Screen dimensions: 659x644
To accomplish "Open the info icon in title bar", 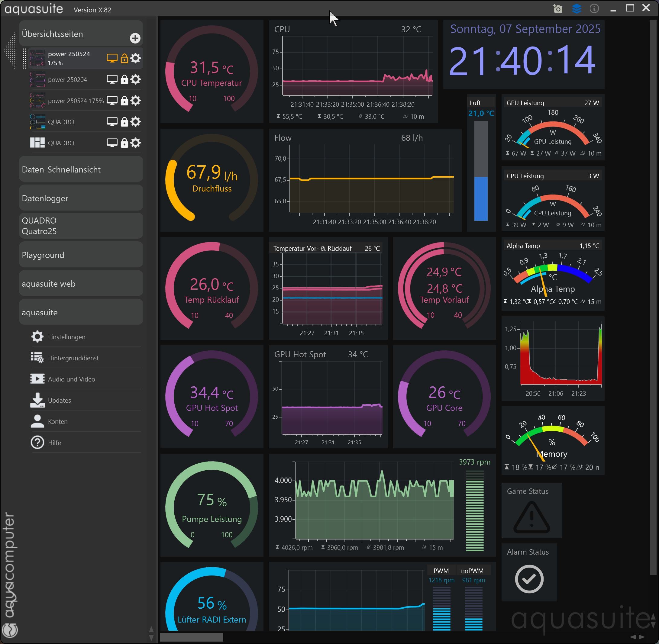I will 594,8.
